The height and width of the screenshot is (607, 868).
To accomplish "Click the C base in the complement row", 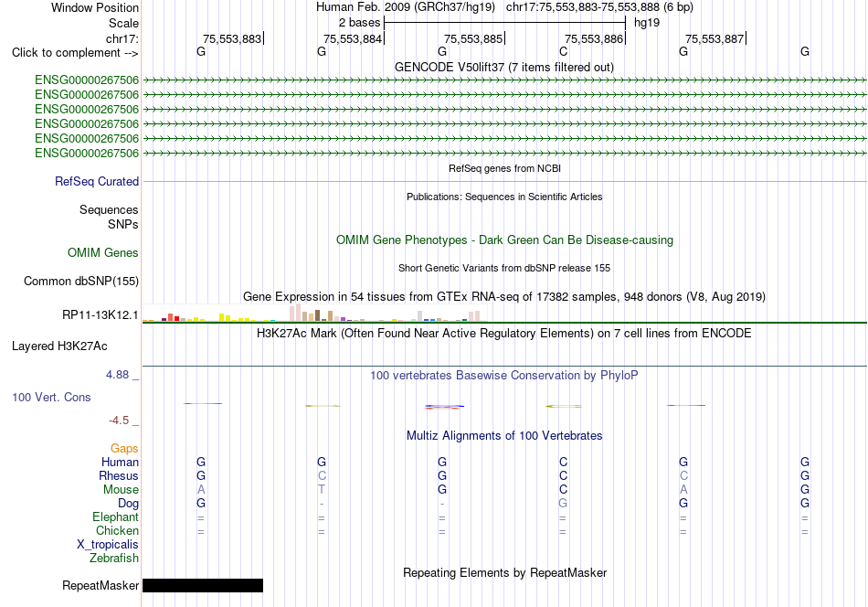I will coord(563,51).
